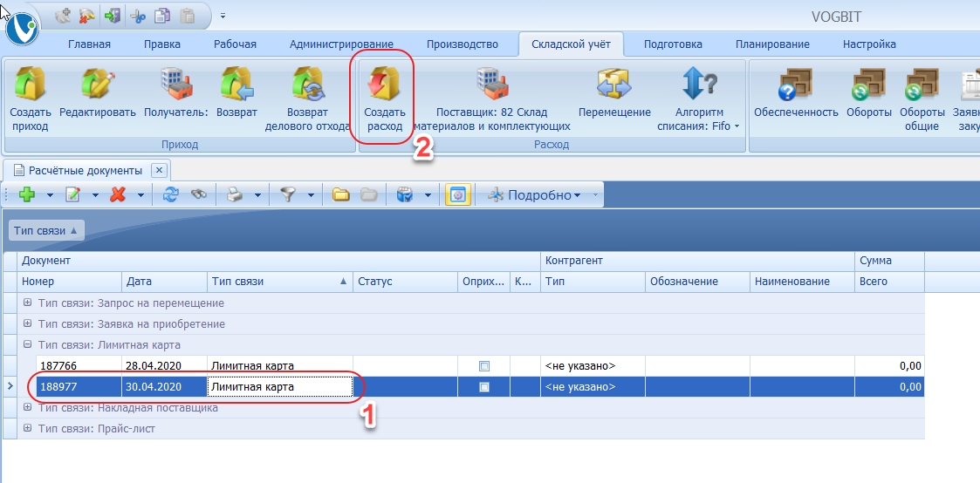Click the Обеспеченность ribbon icon

pyautogui.click(x=794, y=87)
